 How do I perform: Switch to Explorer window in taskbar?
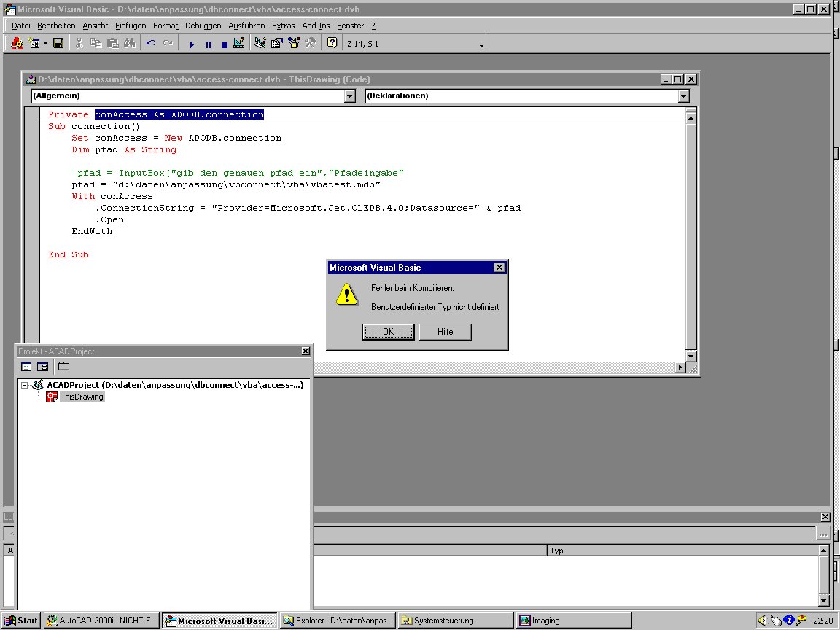tap(338, 621)
